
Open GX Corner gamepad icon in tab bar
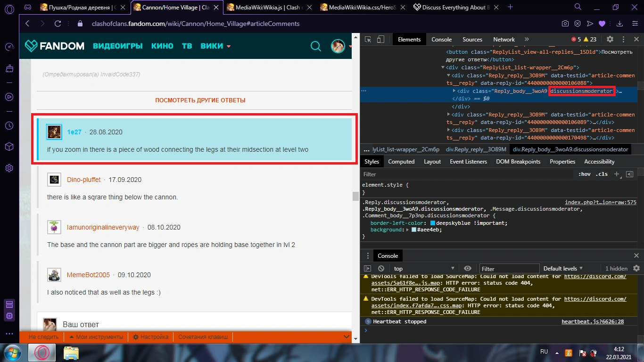click(x=28, y=7)
